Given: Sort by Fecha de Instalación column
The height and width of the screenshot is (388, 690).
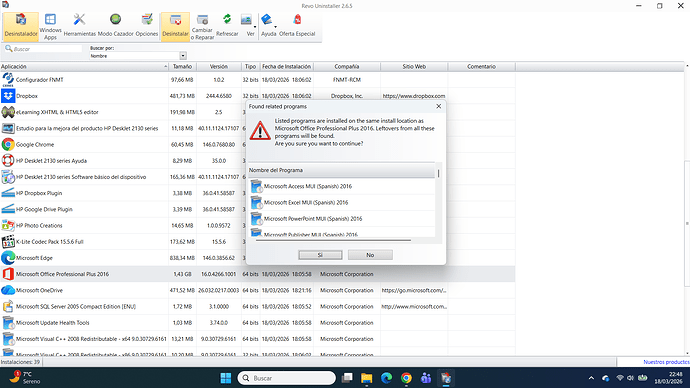Looking at the screenshot, I should point(286,66).
